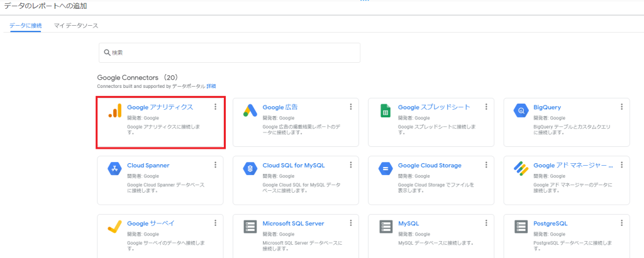This screenshot has width=644, height=258.
Task: Click the Google サーベイ yellow checkmark icon
Action: tap(114, 227)
